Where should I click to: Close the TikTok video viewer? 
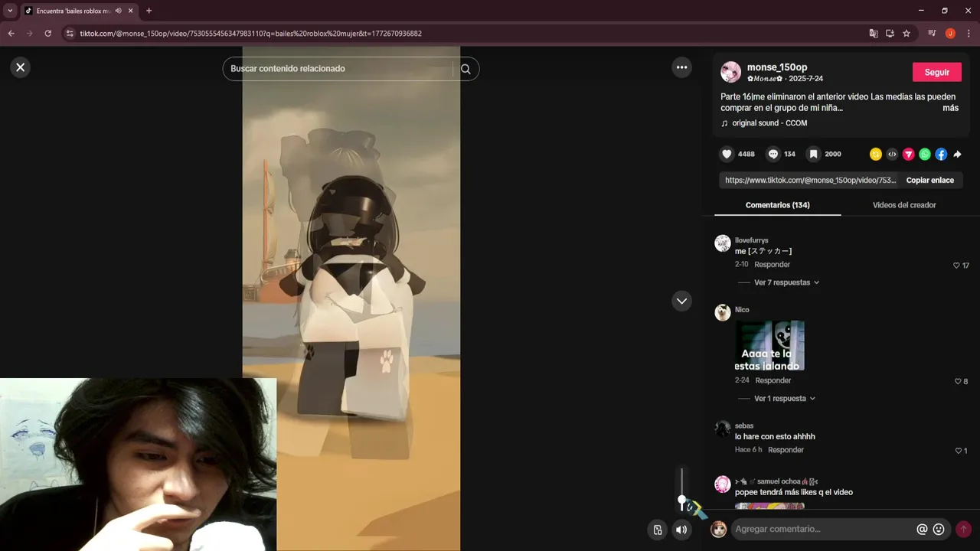(21, 67)
